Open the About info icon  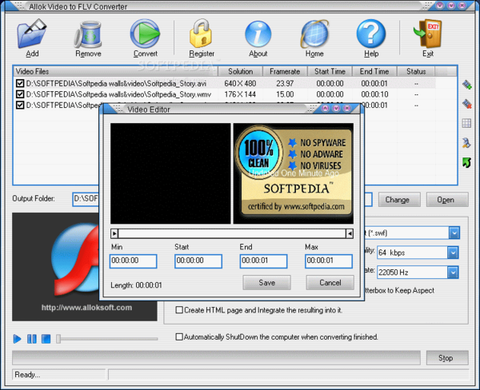pos(258,34)
